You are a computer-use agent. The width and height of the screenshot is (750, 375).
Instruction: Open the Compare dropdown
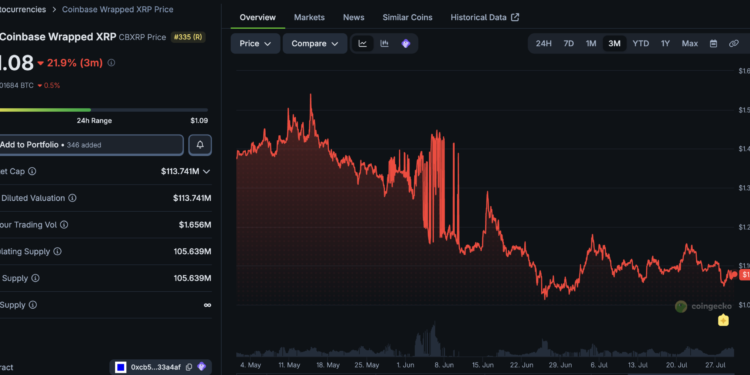tap(315, 44)
